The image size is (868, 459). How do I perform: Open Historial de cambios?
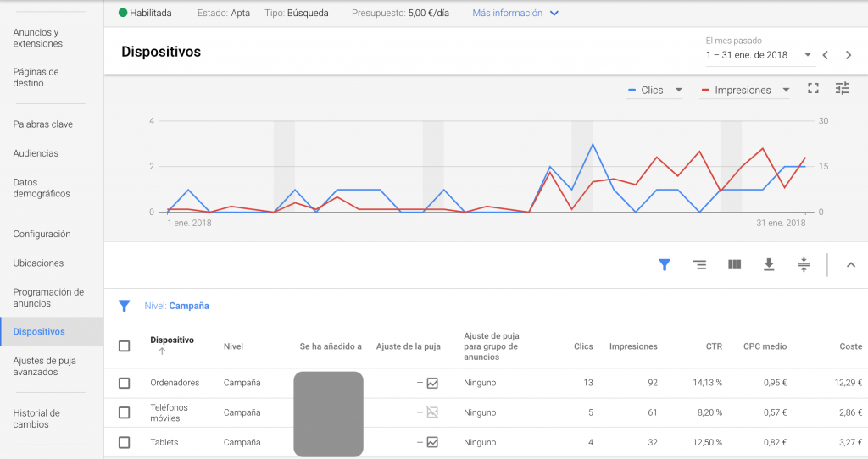pyautogui.click(x=36, y=418)
